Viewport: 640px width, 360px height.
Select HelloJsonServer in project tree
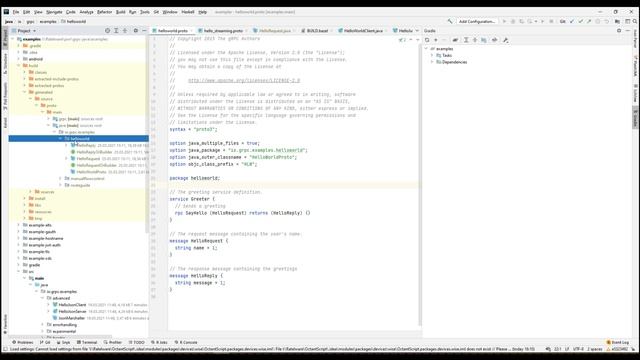tap(72, 311)
